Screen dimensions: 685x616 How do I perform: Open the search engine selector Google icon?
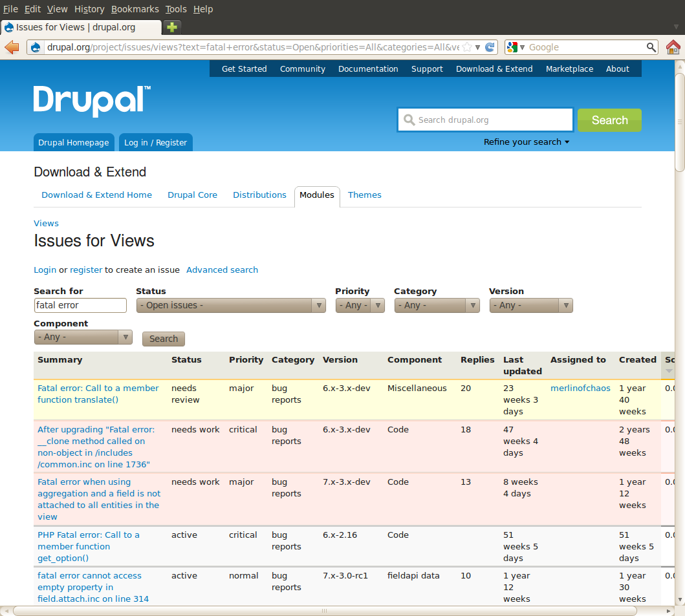(512, 47)
